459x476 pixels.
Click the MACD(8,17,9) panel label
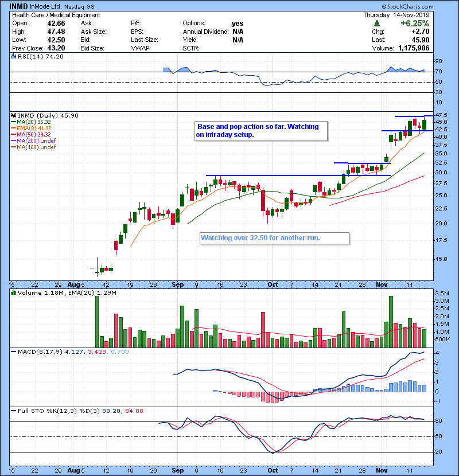pos(40,352)
